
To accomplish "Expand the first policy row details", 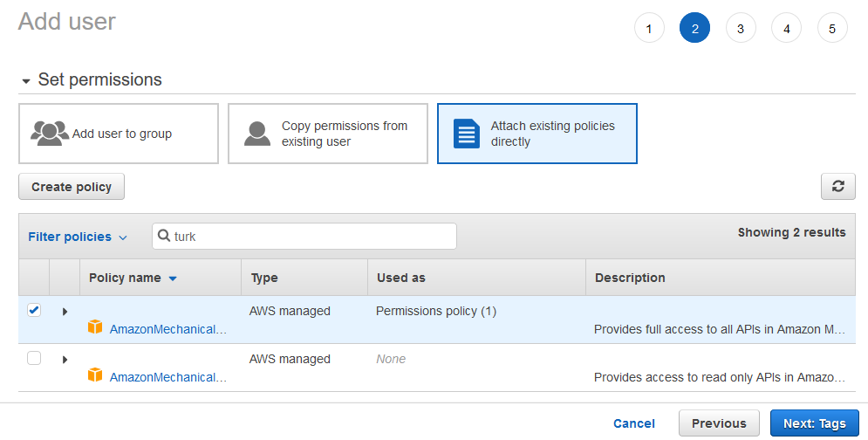I will [65, 312].
